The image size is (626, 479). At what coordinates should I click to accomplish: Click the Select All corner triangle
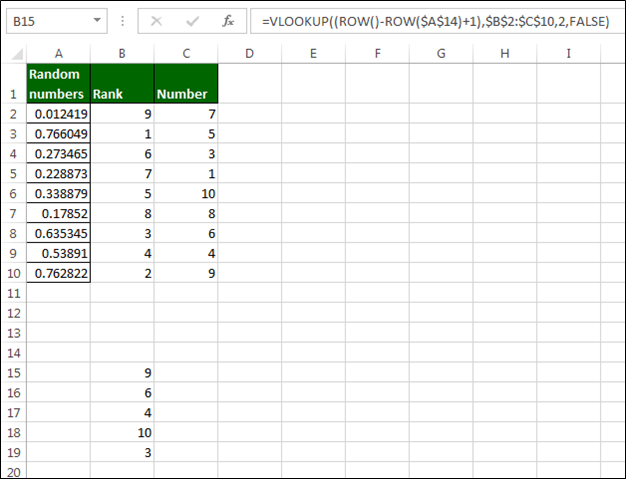pos(17,54)
